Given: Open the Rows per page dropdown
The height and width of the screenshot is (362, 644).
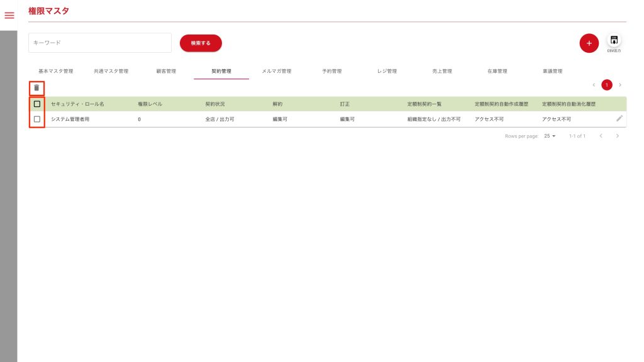Looking at the screenshot, I should point(550,136).
